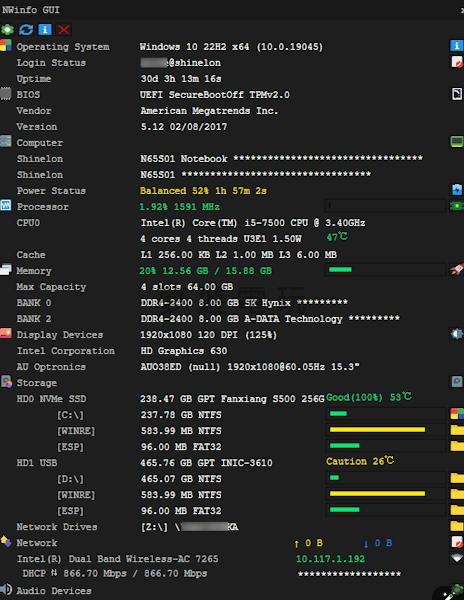Screen dimensions: 464x600
Task: Click the Storage icon on left
Action: [6, 382]
